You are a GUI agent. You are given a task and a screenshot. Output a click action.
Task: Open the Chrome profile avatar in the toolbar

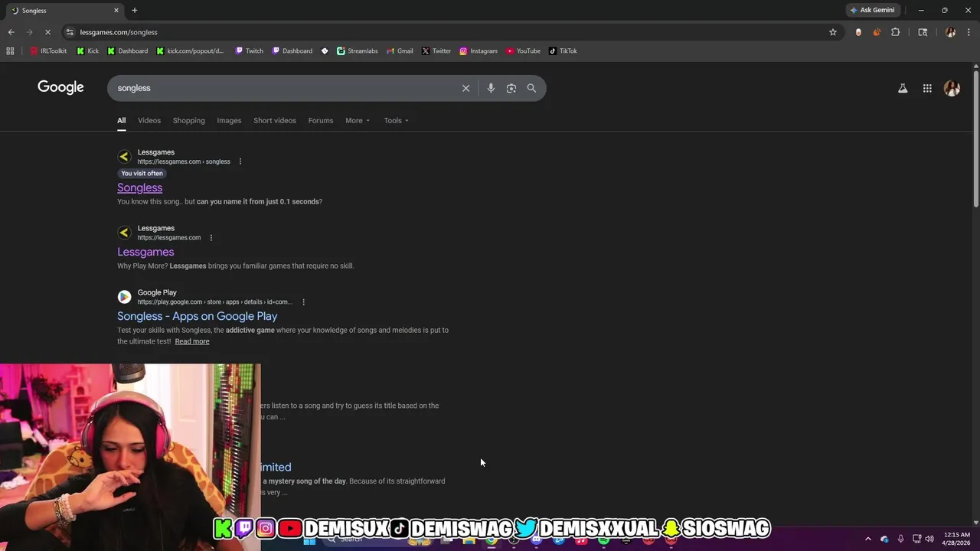pyautogui.click(x=950, y=32)
